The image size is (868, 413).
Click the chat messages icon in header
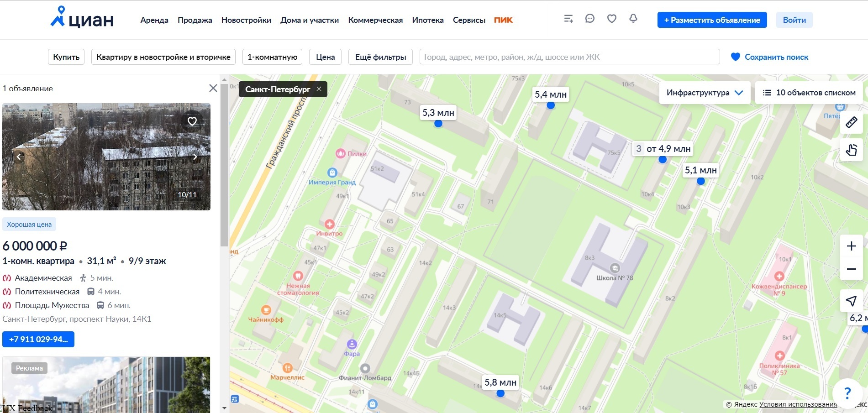[589, 19]
